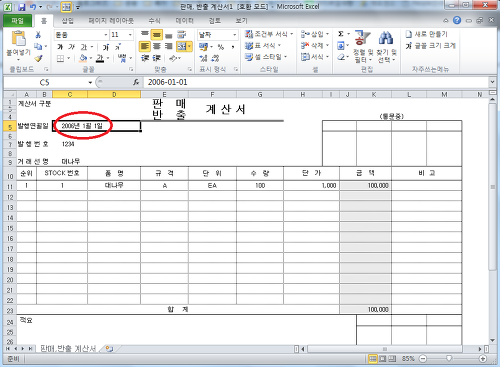Click the AutoSum sigma icon
This screenshot has height=367, width=500.
[x=341, y=34]
